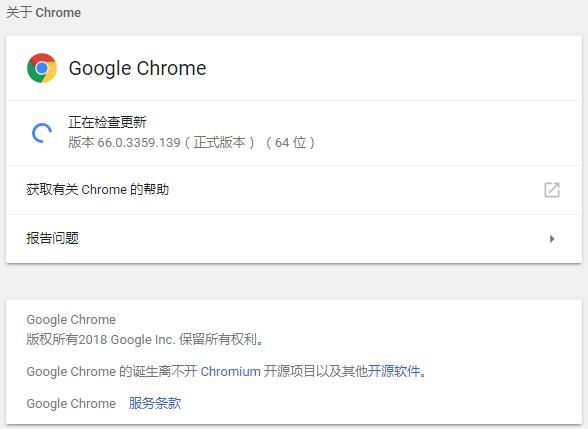
Task: Click the spinning update check indicator
Action: (42, 133)
